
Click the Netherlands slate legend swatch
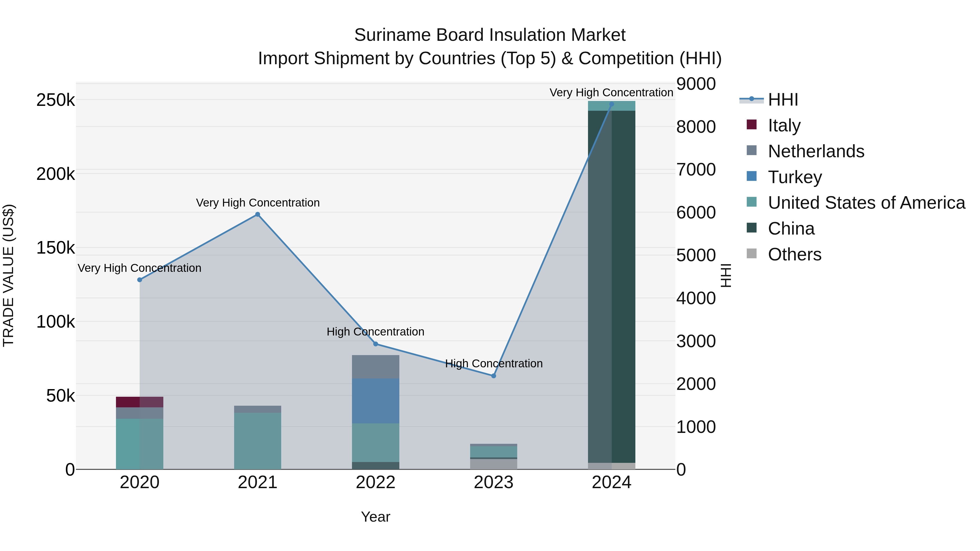(x=752, y=150)
